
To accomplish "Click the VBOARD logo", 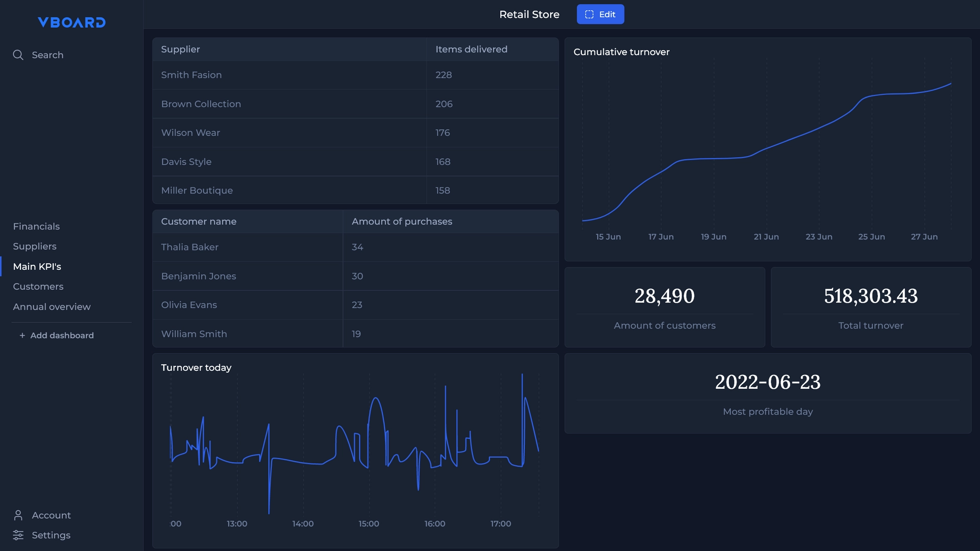I will (71, 22).
